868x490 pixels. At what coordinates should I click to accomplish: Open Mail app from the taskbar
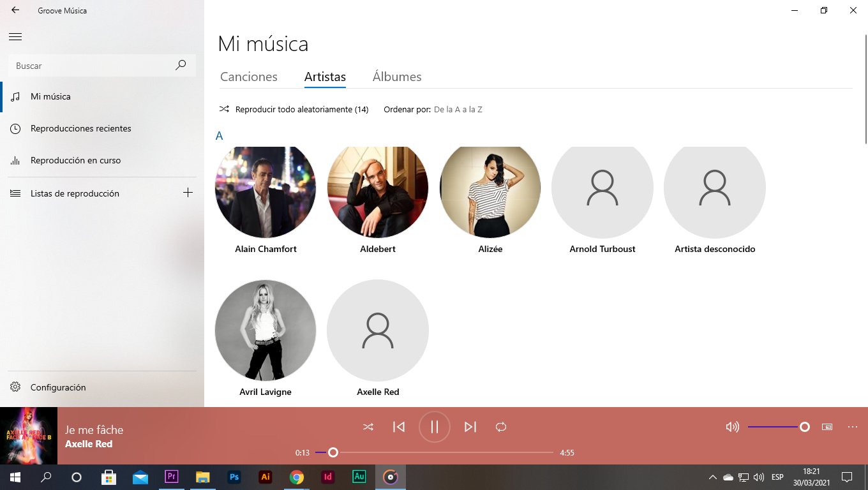140,477
